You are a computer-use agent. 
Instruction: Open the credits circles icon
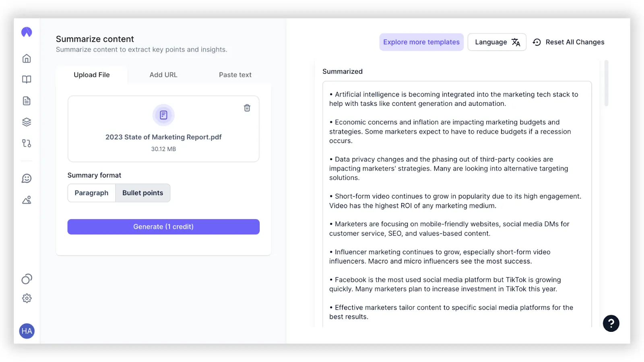point(27,279)
